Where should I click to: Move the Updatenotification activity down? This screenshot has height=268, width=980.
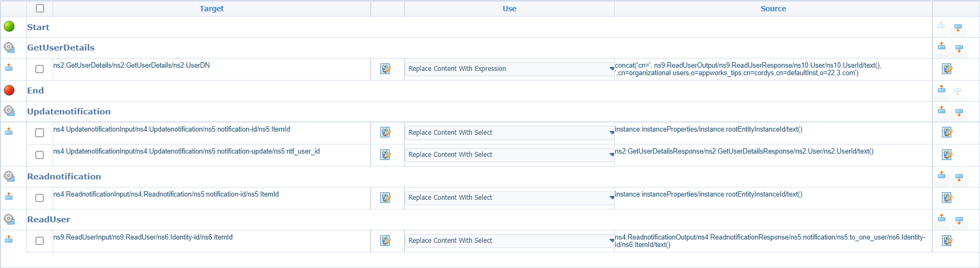959,112
